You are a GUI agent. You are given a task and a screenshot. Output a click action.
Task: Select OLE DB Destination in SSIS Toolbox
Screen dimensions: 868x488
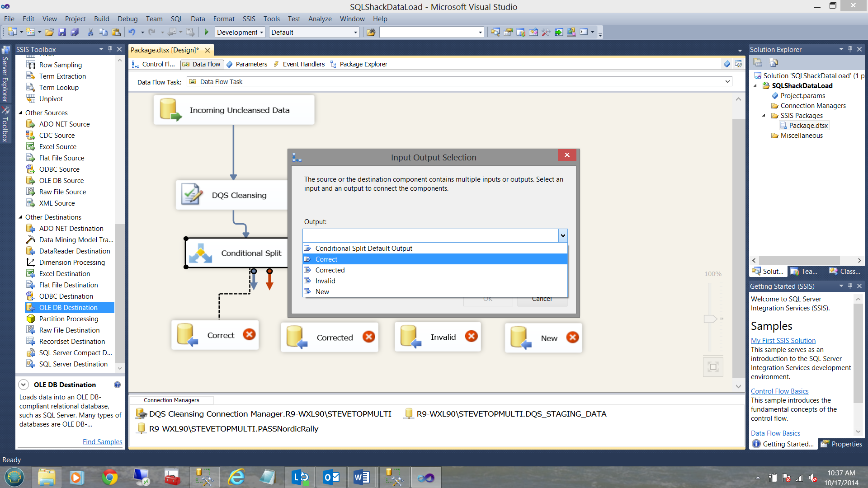pyautogui.click(x=68, y=308)
